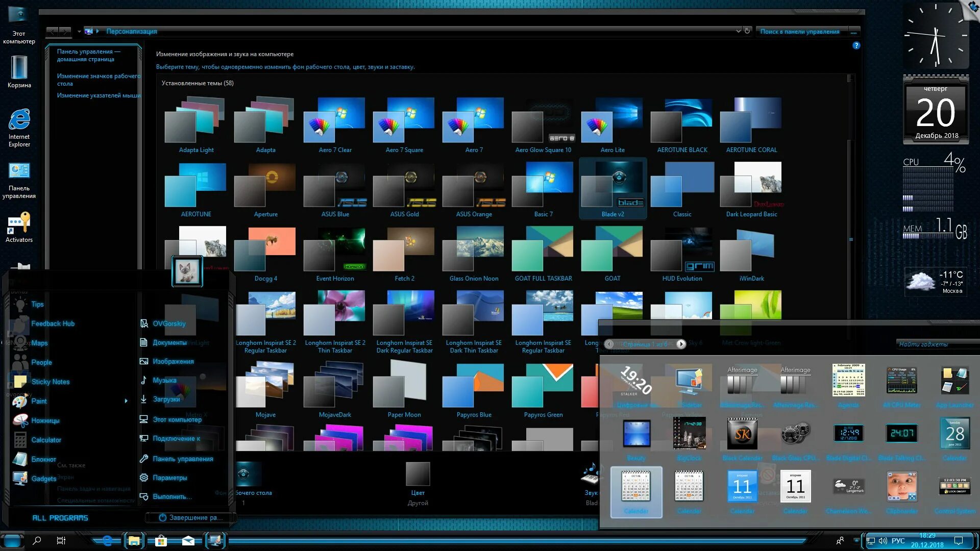Open Параметры in the start menu

coord(169,478)
